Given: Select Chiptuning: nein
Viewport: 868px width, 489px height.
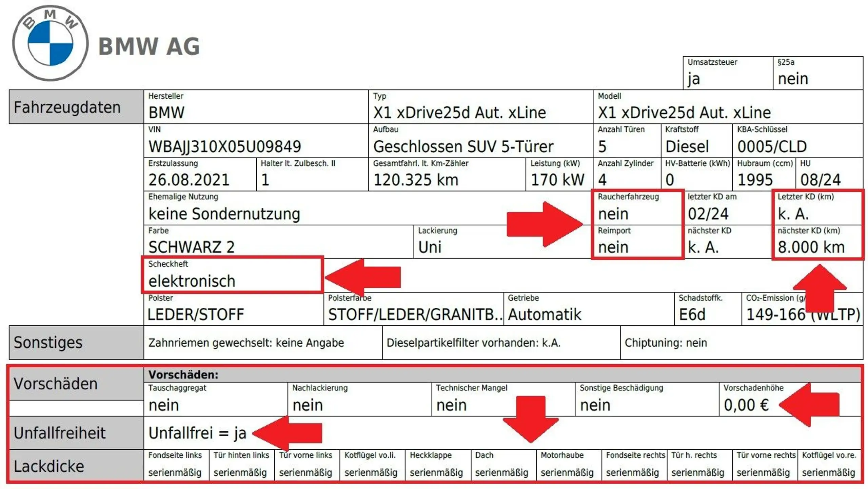Looking at the screenshot, I should click(x=666, y=343).
